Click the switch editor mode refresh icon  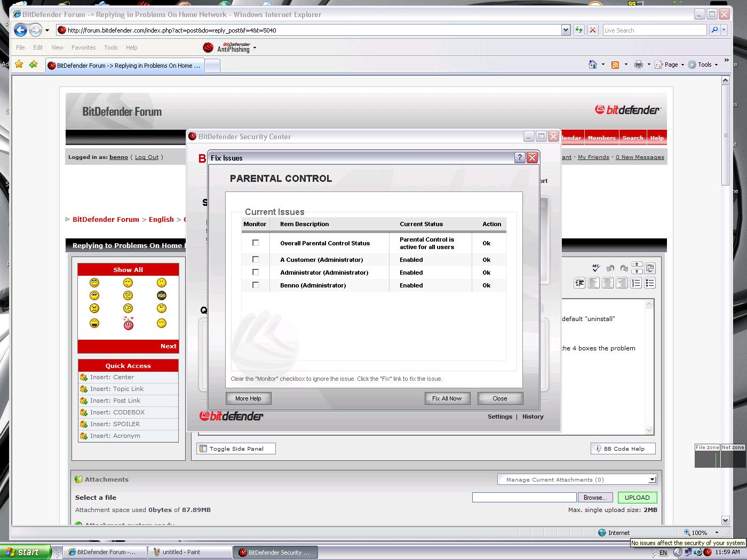click(x=650, y=268)
